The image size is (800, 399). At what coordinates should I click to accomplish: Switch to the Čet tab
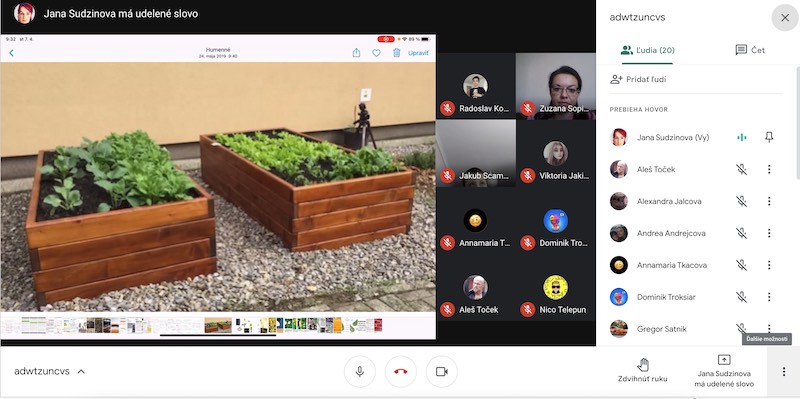click(x=750, y=50)
